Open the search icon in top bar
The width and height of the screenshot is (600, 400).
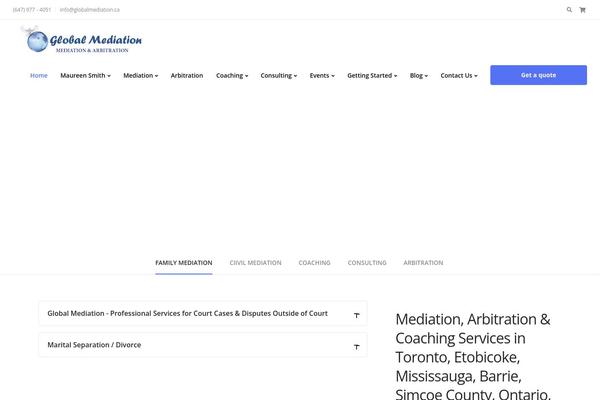click(x=569, y=10)
